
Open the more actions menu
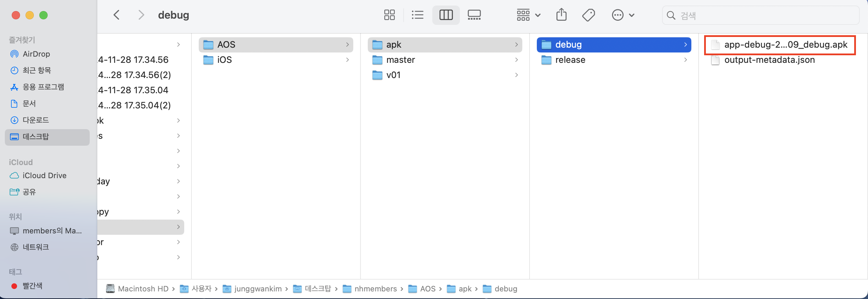623,15
